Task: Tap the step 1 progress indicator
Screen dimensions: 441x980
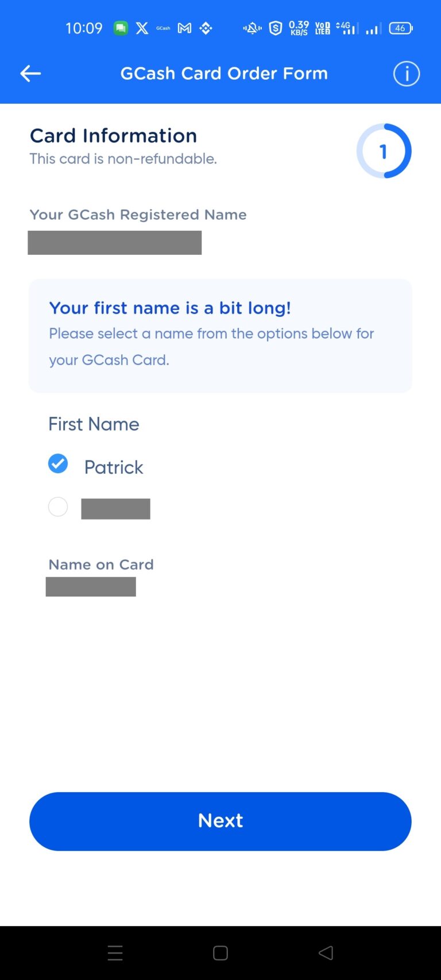Action: 384,150
